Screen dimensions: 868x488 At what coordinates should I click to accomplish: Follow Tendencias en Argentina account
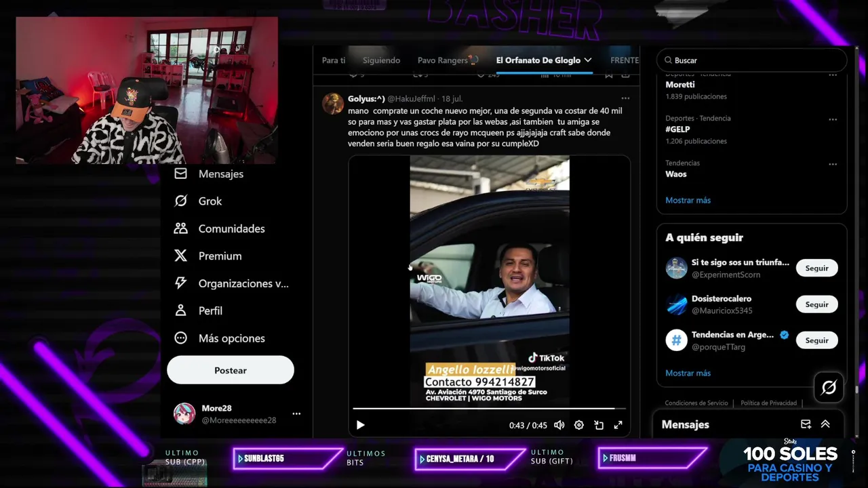click(816, 340)
